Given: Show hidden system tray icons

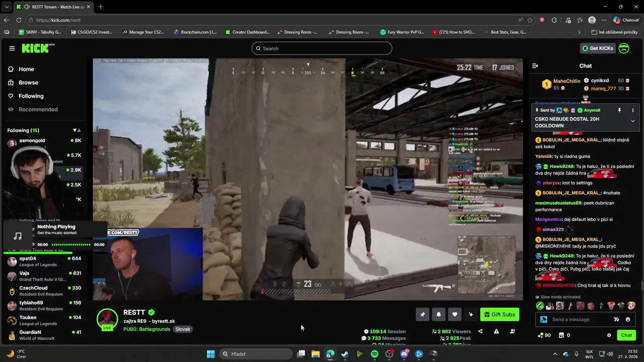Looking at the screenshot, I should [x=555, y=354].
